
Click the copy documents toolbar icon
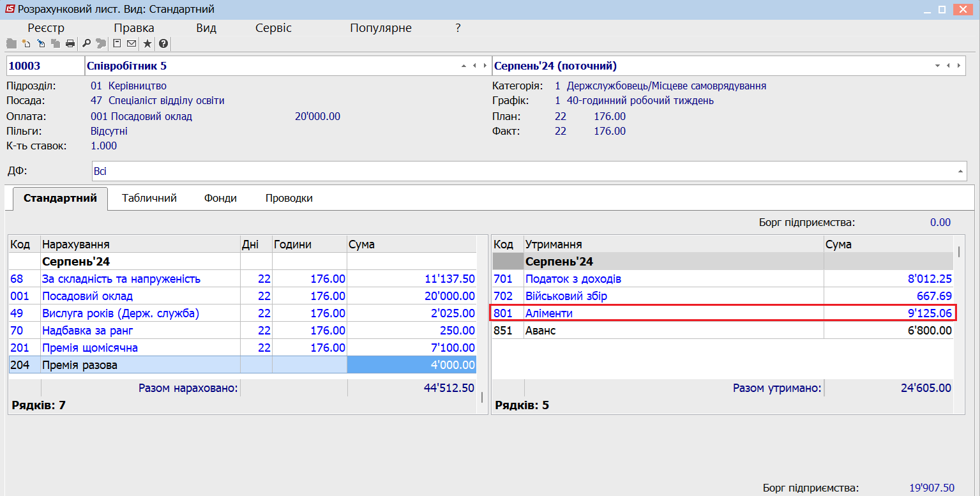pos(56,43)
